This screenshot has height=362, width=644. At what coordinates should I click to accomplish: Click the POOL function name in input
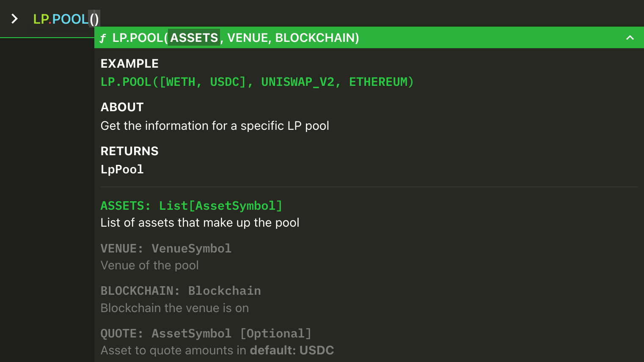point(70,19)
